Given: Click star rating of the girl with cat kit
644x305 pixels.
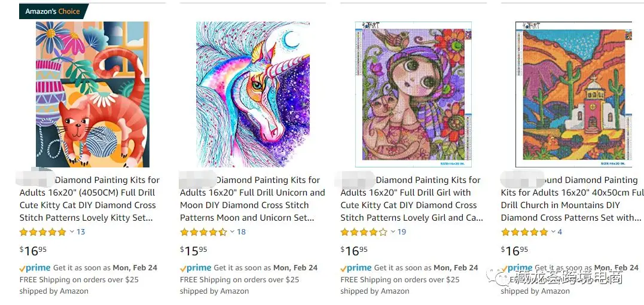Looking at the screenshot, I should tap(364, 232).
